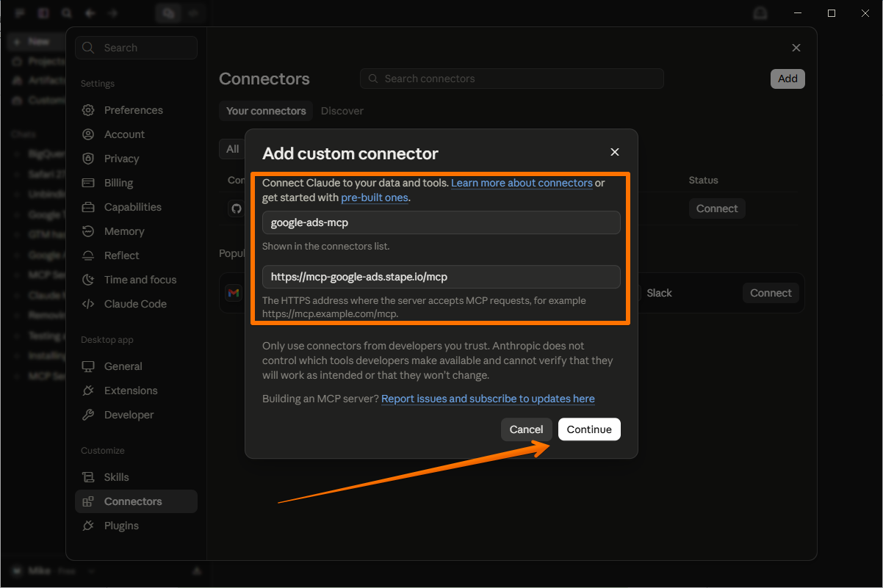Click the Add button in Connectors
This screenshot has width=883, height=588.
[x=788, y=79]
